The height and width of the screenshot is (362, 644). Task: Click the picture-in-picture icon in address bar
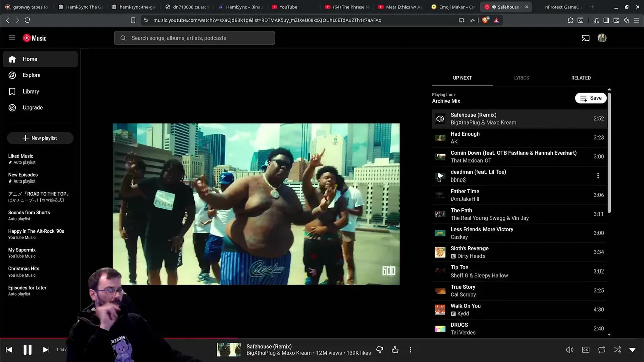[x=461, y=20]
